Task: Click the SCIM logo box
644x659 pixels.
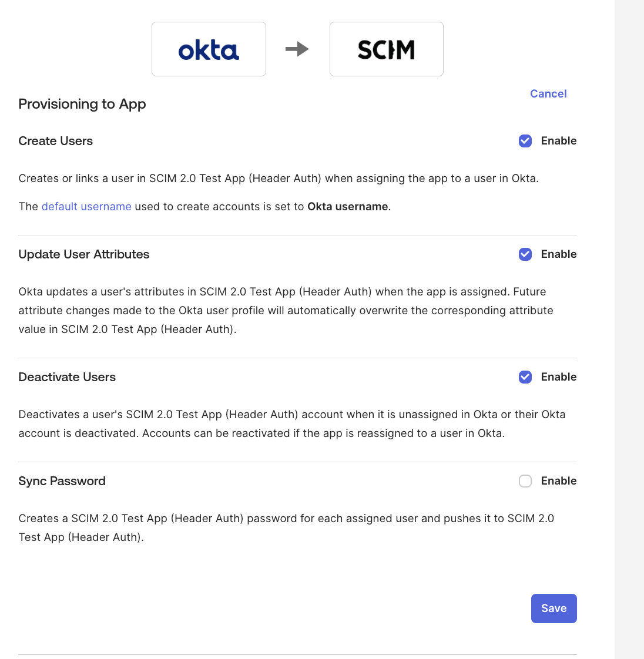Action: coord(386,49)
